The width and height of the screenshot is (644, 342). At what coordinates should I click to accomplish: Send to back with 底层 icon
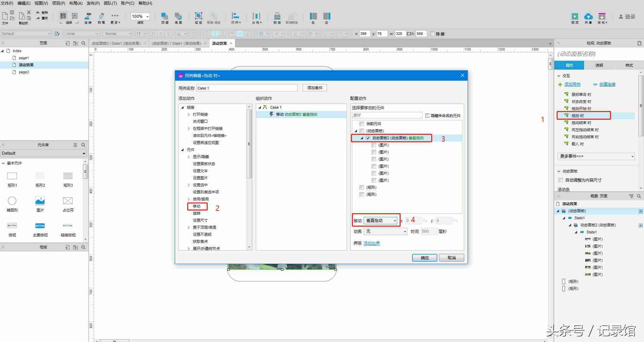pos(178,16)
